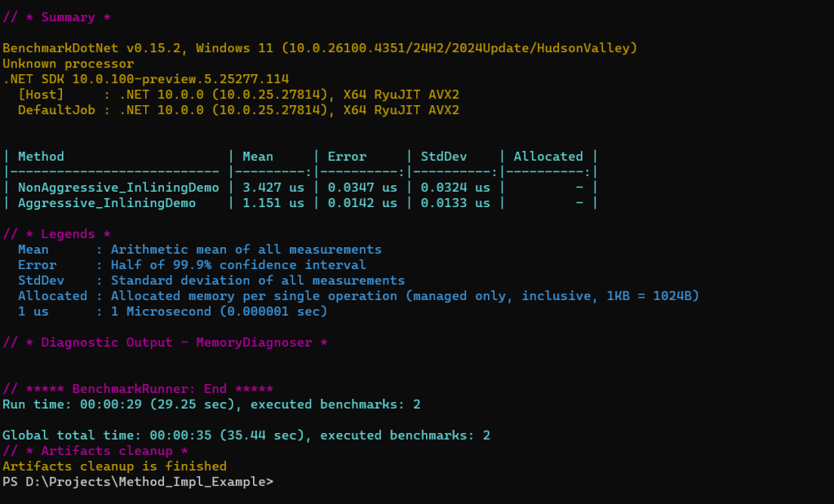Click the Aggressive_InliningDemo row method name

[107, 203]
